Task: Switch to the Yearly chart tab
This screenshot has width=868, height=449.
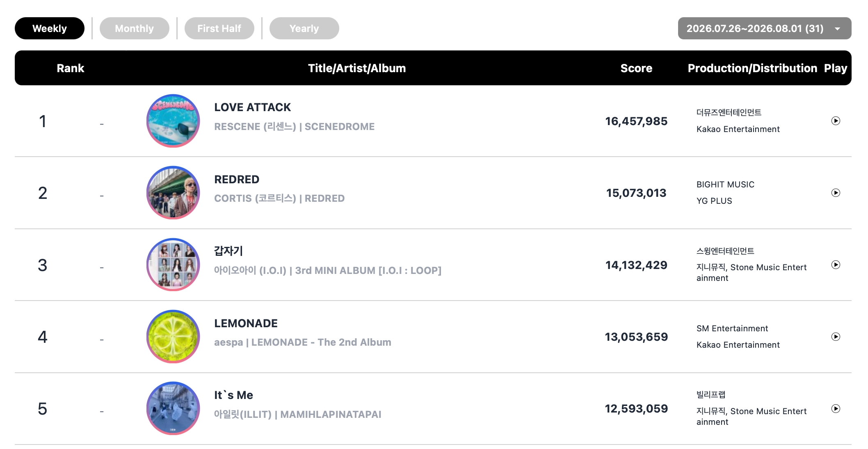Action: coord(304,28)
